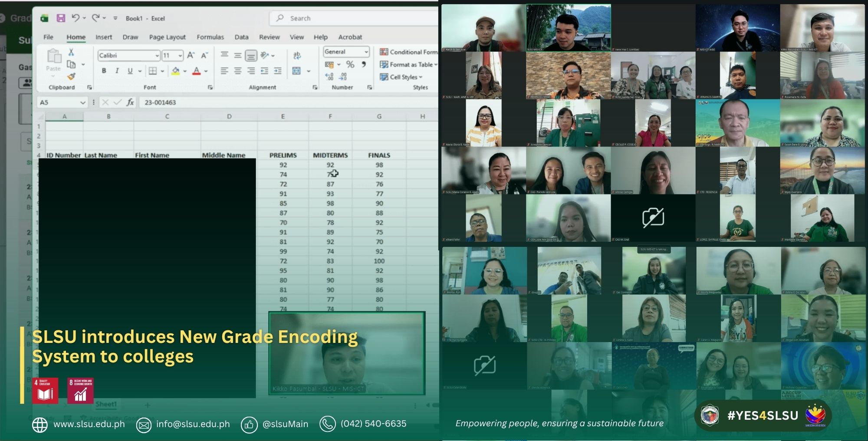Select the Format Painter brush
The width and height of the screenshot is (868, 441).
pos(71,76)
